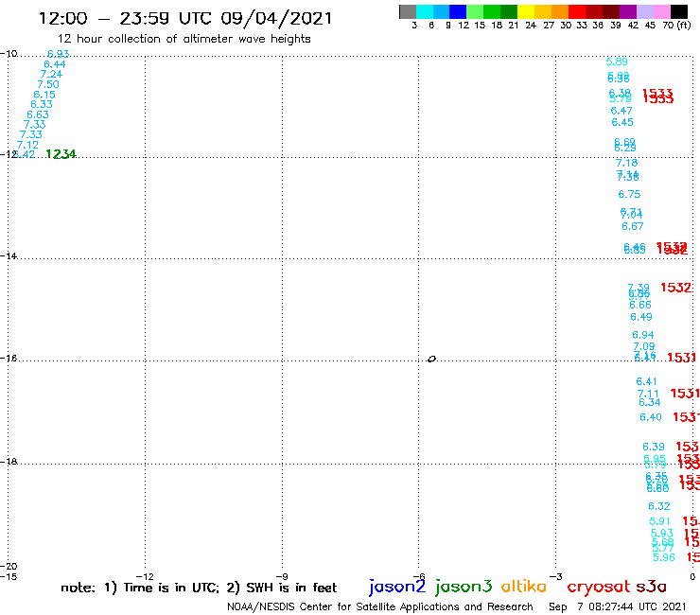Click the 6.33 wave height value
This screenshot has height=615, width=700.
pyautogui.click(x=42, y=104)
